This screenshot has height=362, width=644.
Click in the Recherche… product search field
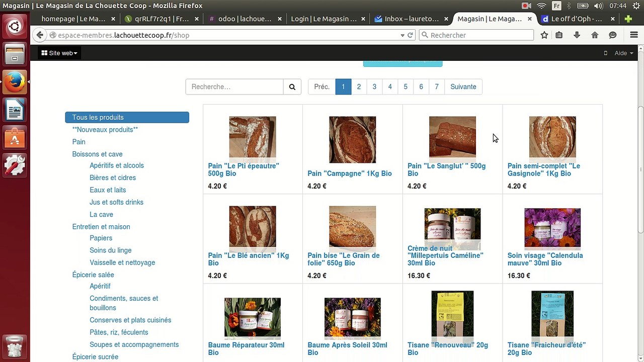tap(234, 86)
